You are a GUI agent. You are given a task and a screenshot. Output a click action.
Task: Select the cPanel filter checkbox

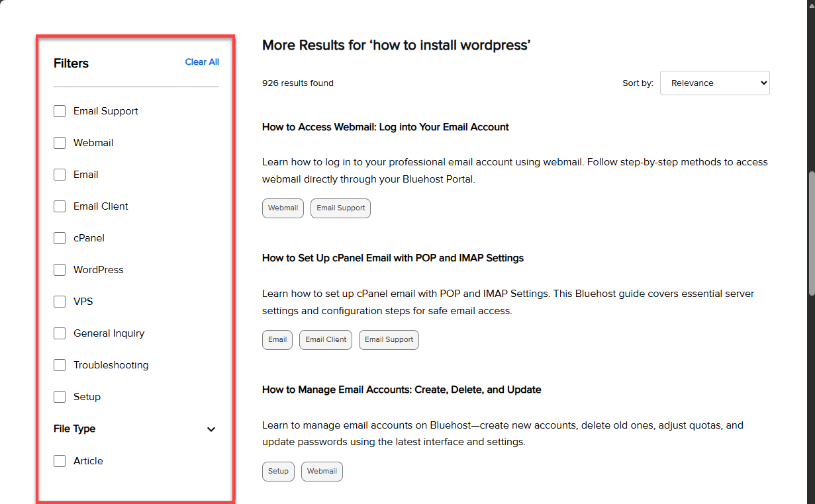pos(60,238)
